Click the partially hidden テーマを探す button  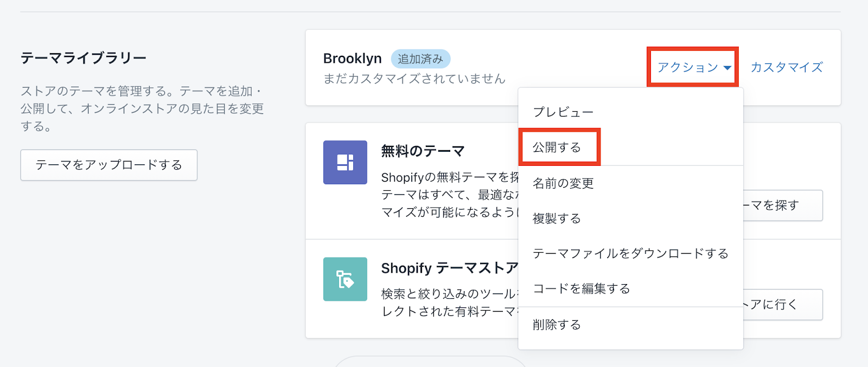pos(782,205)
